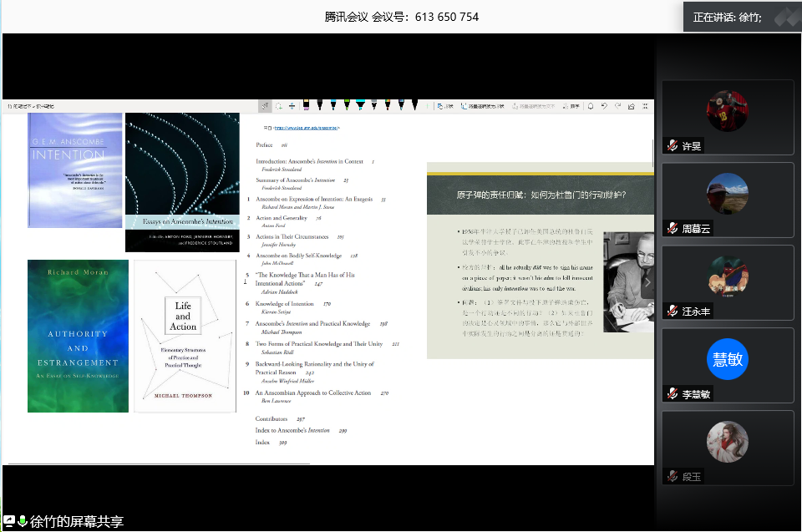Screen dimensions: 802x532
Task: Click the slide title 原子弹的责任归赋
Action: click(x=541, y=195)
